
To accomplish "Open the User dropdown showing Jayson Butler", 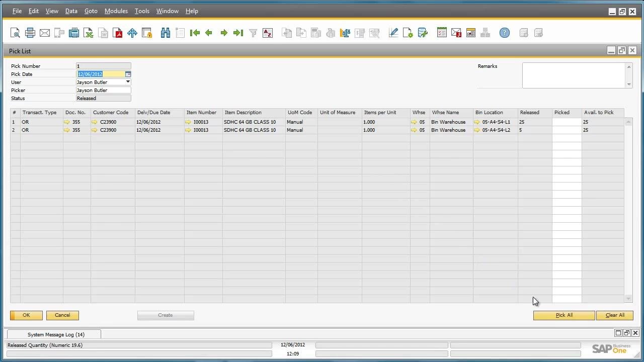I will click(128, 82).
